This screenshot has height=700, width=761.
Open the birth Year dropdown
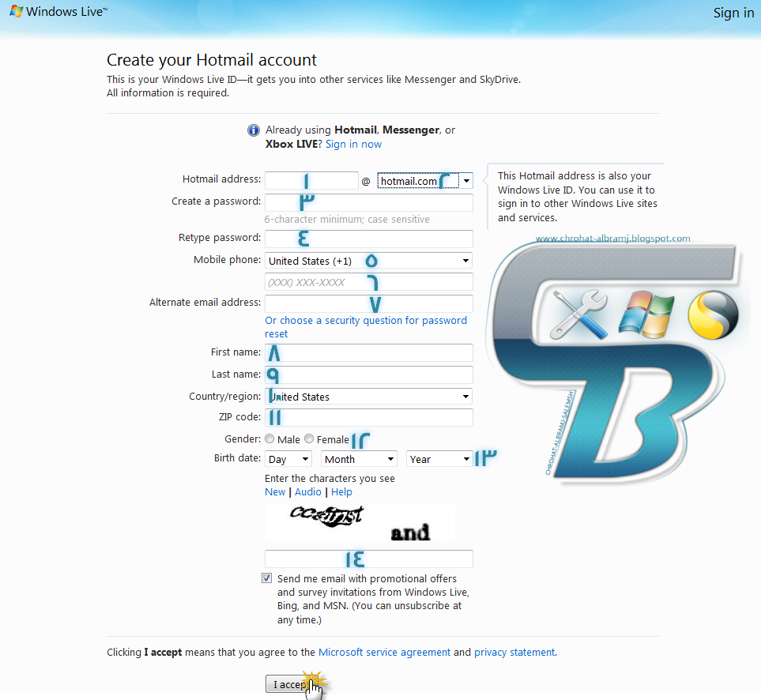439,459
